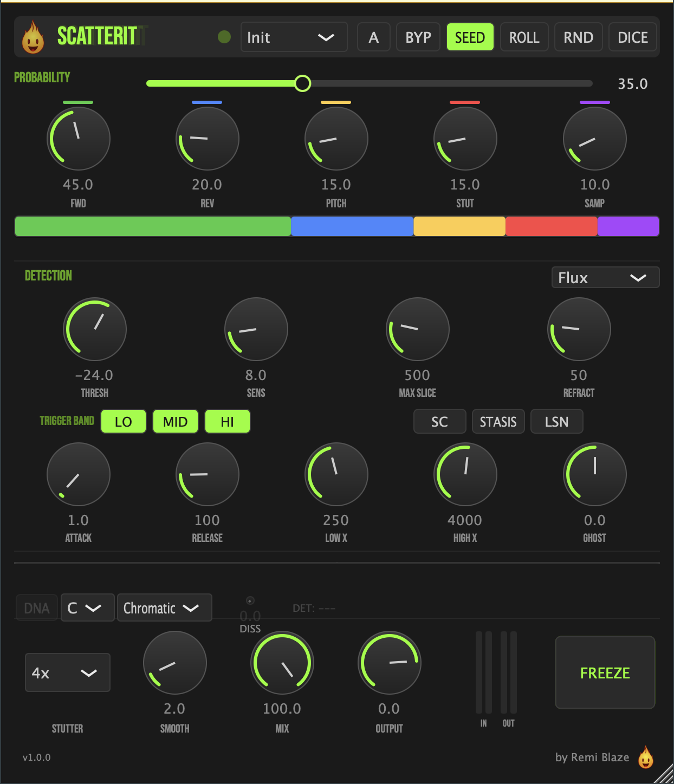Open the C root note dropdown

point(87,607)
